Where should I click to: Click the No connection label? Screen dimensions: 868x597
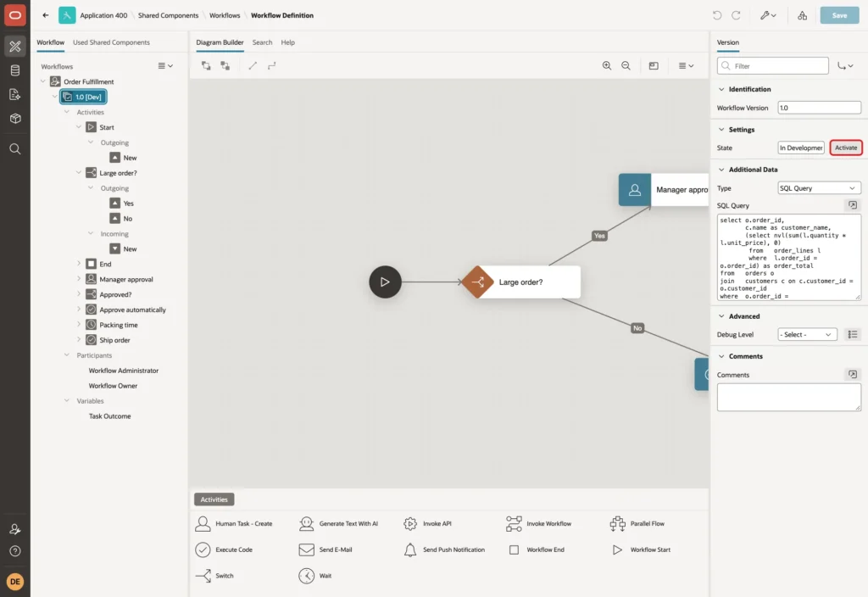pos(637,328)
